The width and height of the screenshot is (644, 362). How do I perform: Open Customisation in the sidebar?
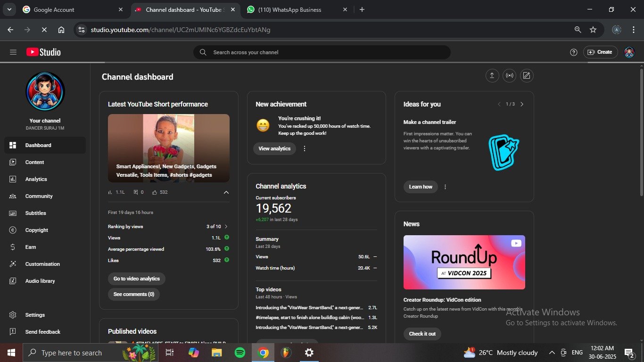pos(45,264)
